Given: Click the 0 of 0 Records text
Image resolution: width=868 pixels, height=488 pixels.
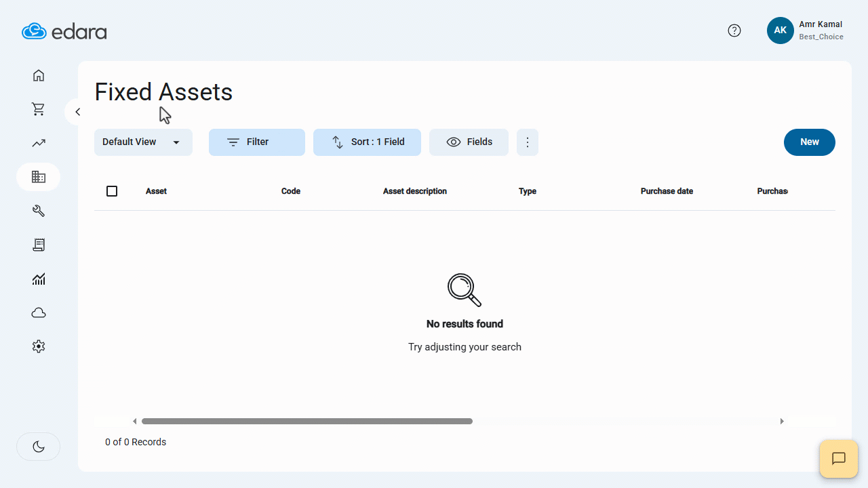Looking at the screenshot, I should point(136,442).
